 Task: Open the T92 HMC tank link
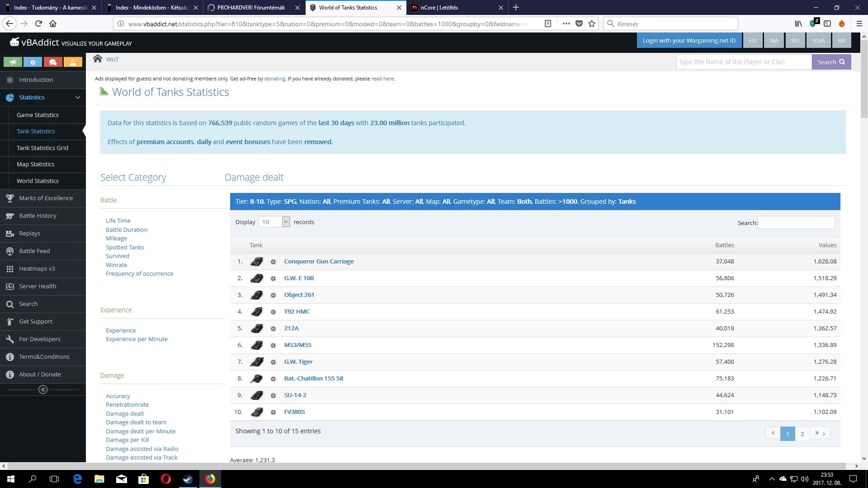click(x=297, y=312)
